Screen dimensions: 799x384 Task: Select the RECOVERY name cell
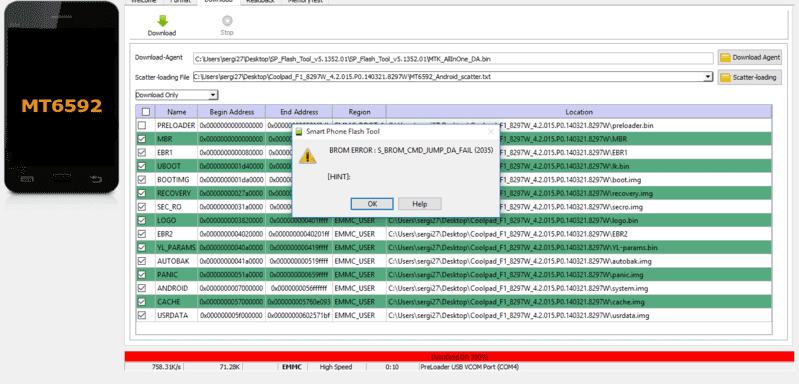[x=176, y=193]
